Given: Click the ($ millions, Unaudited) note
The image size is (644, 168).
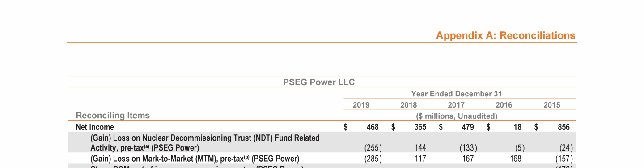Looking at the screenshot, I should click(x=456, y=116).
